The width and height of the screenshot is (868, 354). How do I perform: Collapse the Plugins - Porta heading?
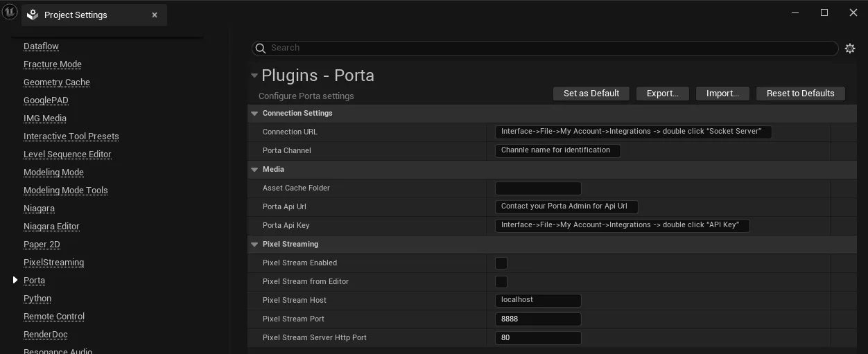(x=254, y=76)
